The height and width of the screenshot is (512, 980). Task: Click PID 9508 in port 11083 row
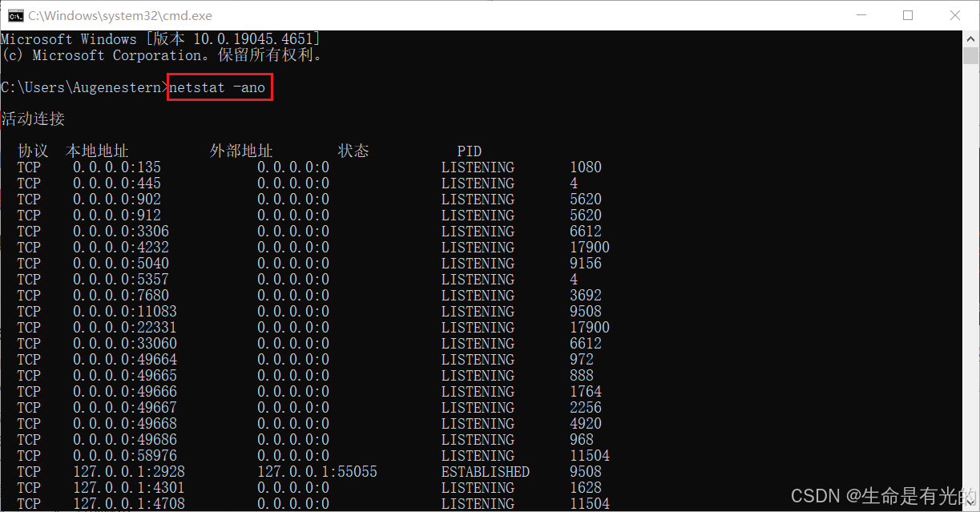[x=586, y=312]
